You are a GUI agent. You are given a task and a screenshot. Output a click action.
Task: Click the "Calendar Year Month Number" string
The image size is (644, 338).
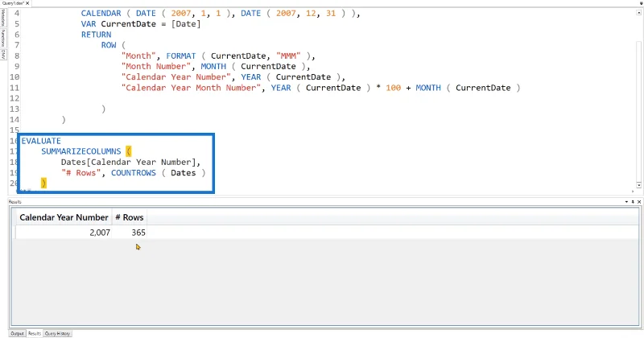tap(191, 88)
